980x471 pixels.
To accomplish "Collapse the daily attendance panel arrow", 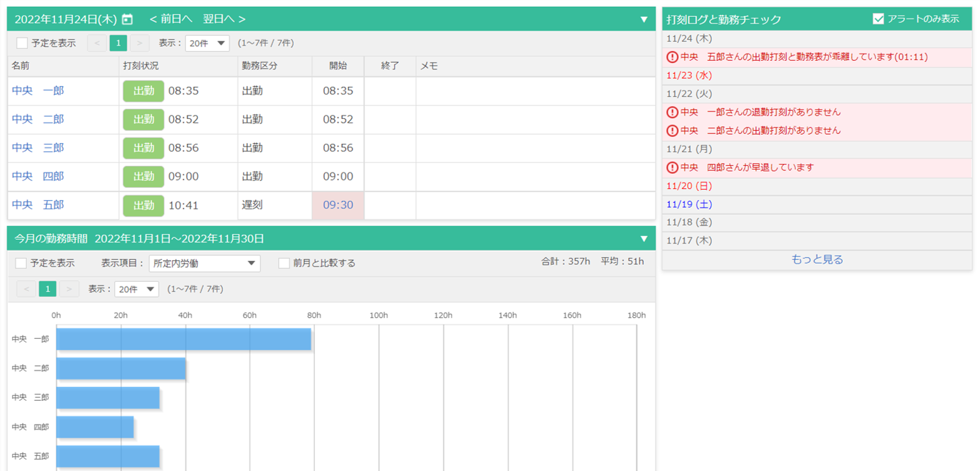I will (644, 19).
